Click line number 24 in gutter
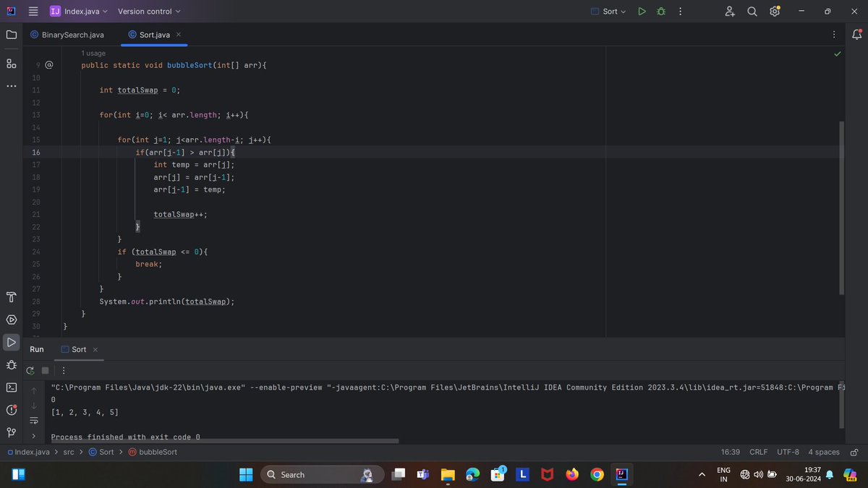This screenshot has height=488, width=868. (36, 252)
